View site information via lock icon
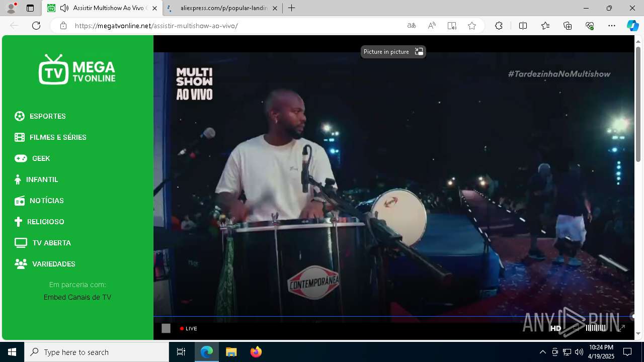Screen dimensions: 644x362 [63, 26]
